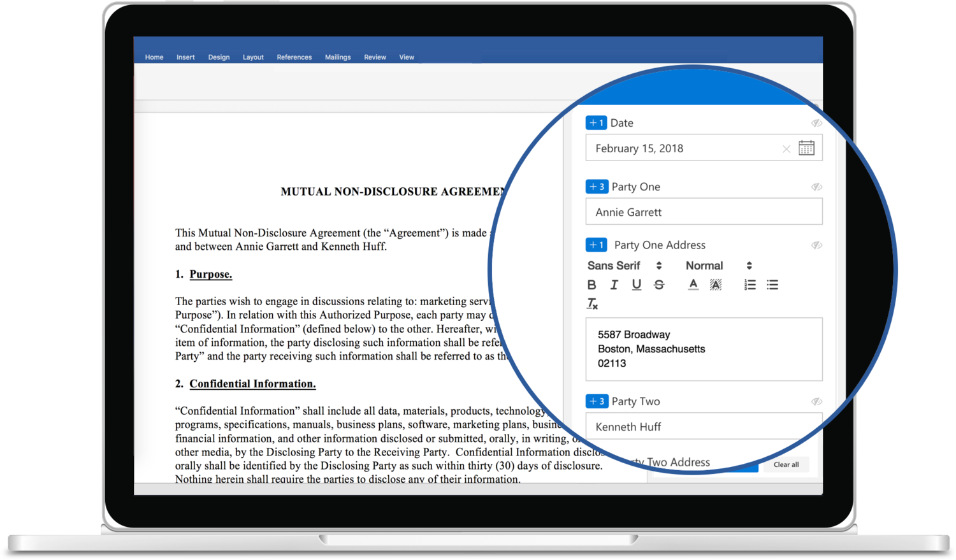Toggle visibility eye for Party One field
Viewport: 956px width, 560px height.
tap(816, 187)
